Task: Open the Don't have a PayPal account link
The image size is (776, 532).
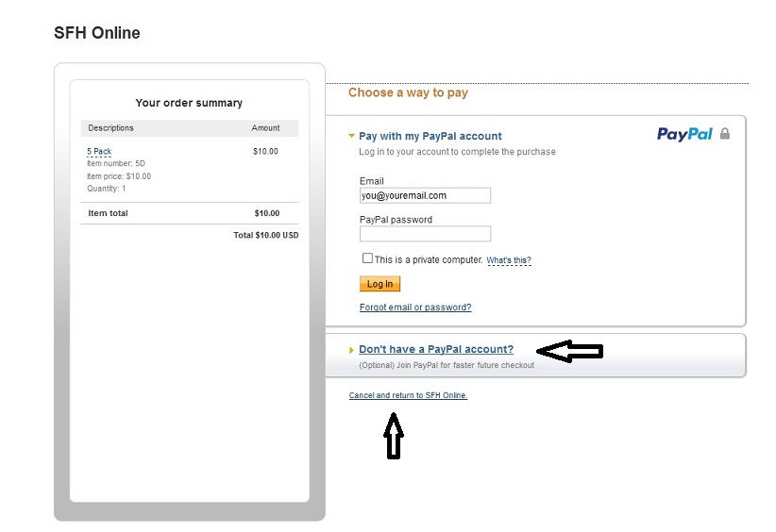Action: pyautogui.click(x=436, y=349)
